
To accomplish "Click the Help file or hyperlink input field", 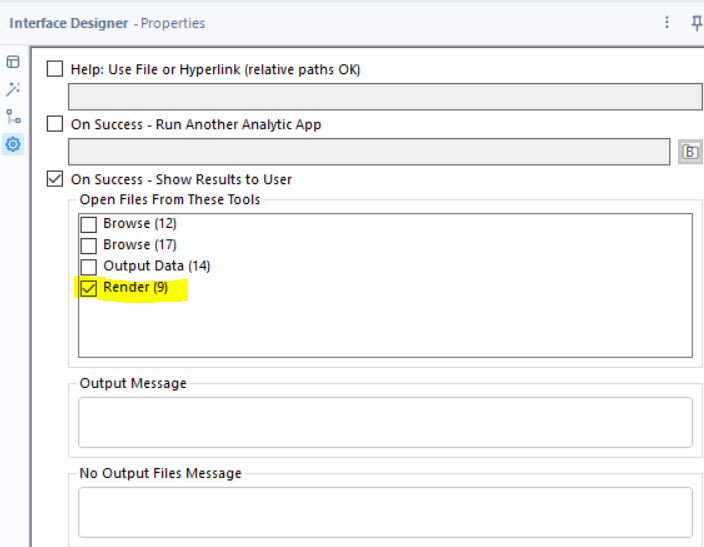I will [x=384, y=97].
